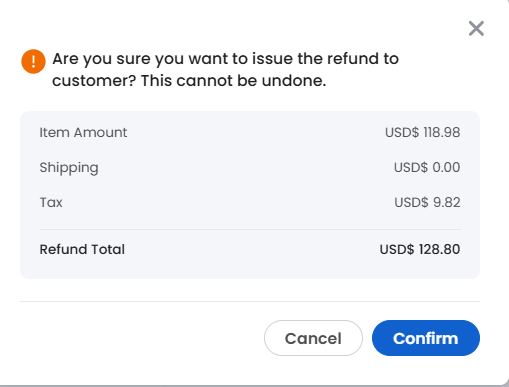
Task: Click the separator line above the Cancel button
Action: (x=250, y=301)
